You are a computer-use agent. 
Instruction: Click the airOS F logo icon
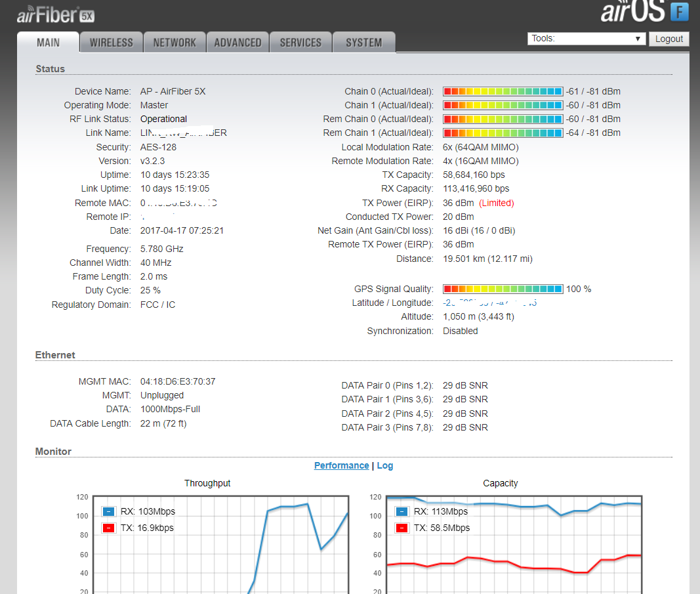[x=680, y=12]
